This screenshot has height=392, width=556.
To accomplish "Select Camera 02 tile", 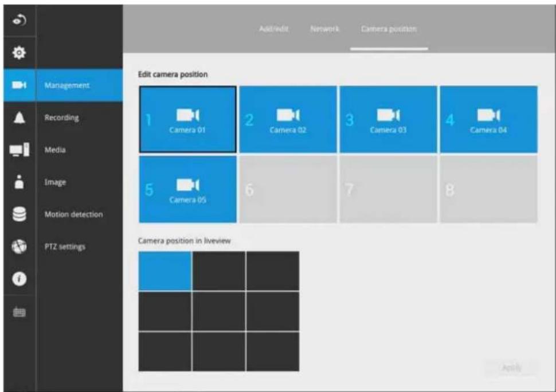I will tap(288, 119).
